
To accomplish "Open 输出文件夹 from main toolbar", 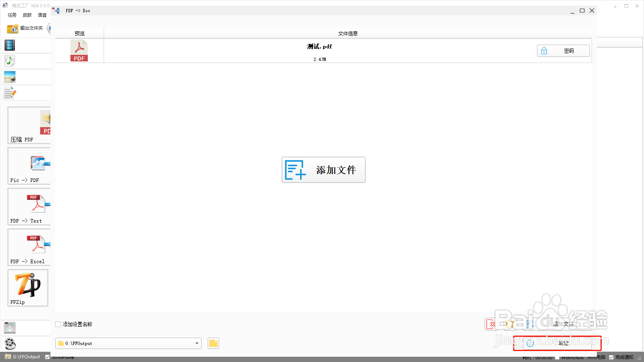I will (x=25, y=28).
